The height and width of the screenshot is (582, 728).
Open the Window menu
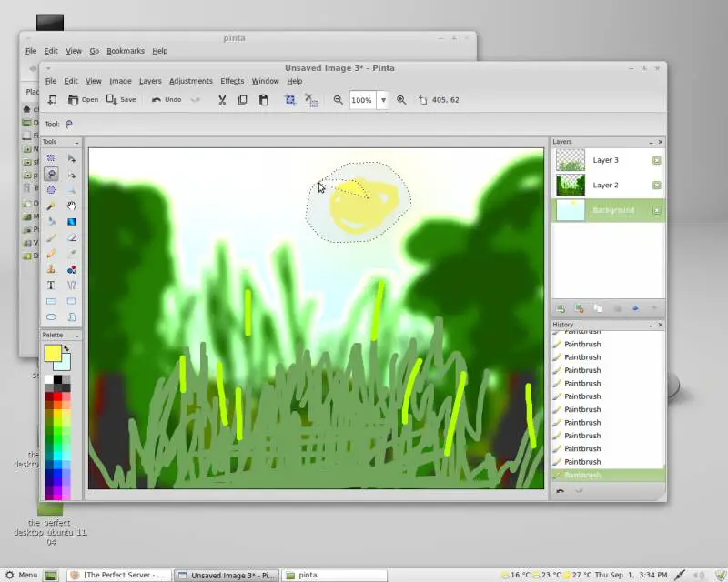click(265, 81)
